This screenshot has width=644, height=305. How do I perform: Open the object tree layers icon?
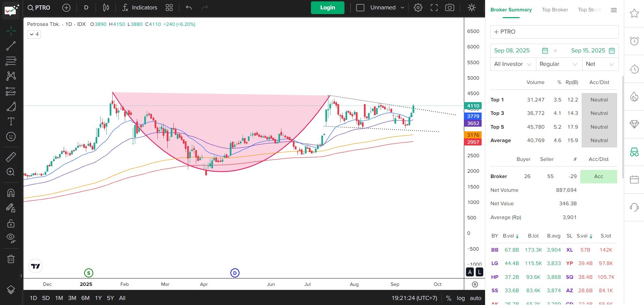pos(11,290)
